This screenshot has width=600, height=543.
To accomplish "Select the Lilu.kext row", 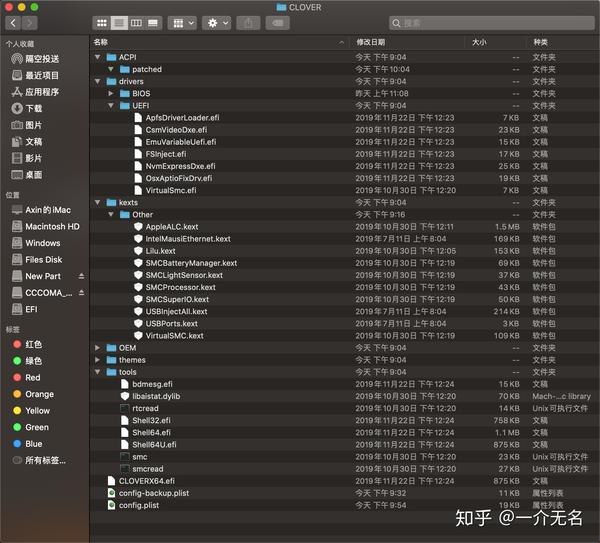I will click(x=344, y=251).
